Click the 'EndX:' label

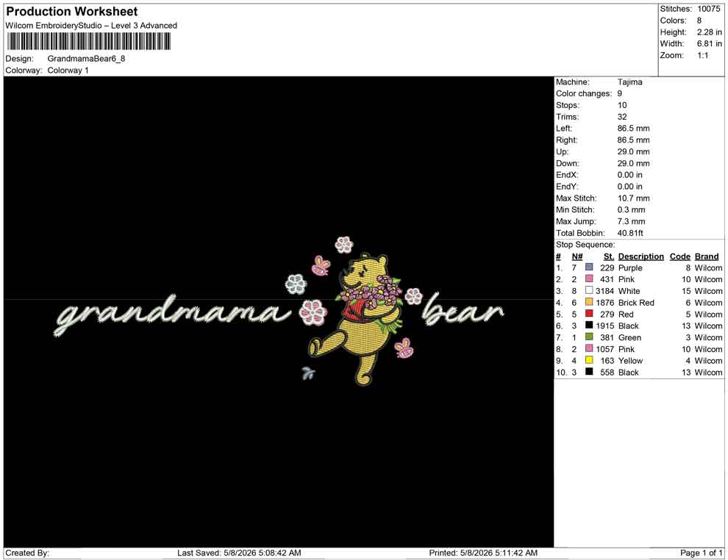click(566, 175)
